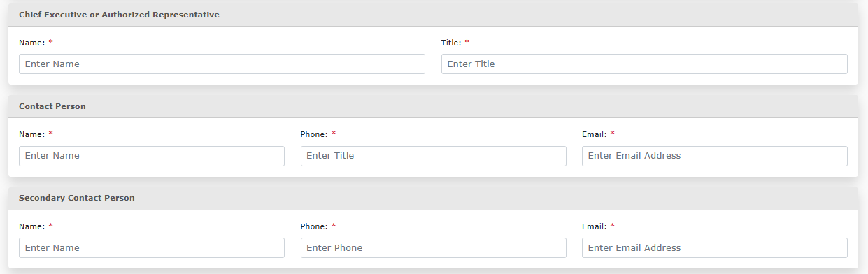
Task: Click the Contact Person Name field
Action: [152, 156]
